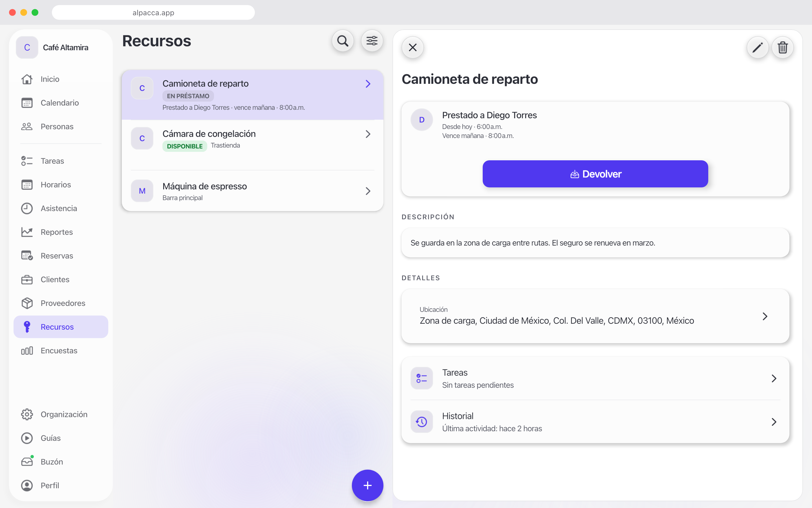Click the alpacca.app address bar
This screenshot has height=508, width=812.
coord(153,12)
